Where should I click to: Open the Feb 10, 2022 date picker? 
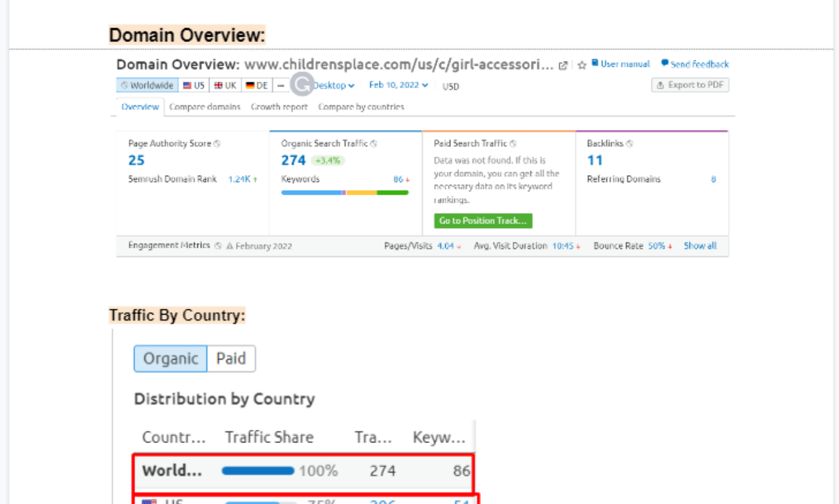tap(397, 85)
